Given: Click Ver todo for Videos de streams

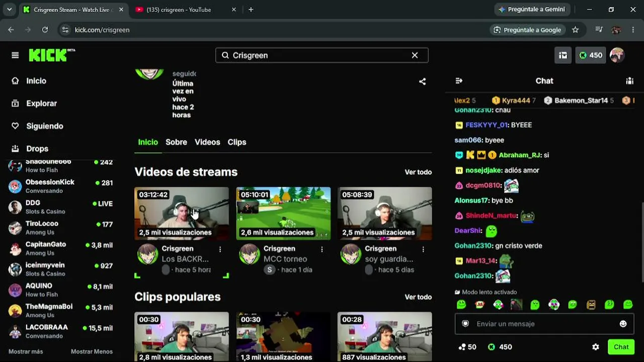Looking at the screenshot, I should 418,172.
